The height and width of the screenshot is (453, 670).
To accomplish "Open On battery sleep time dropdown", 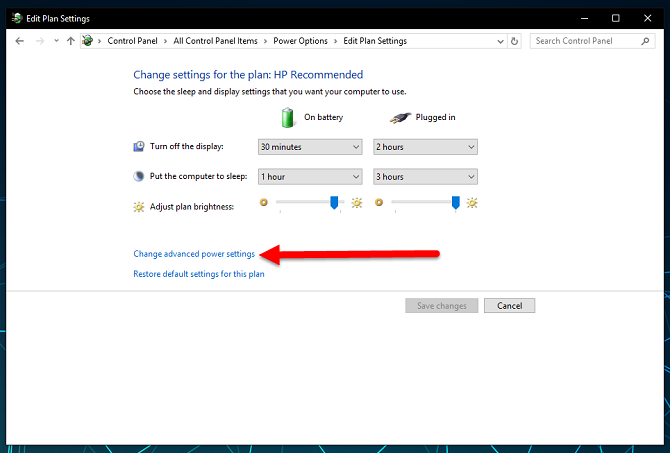I will 309,177.
